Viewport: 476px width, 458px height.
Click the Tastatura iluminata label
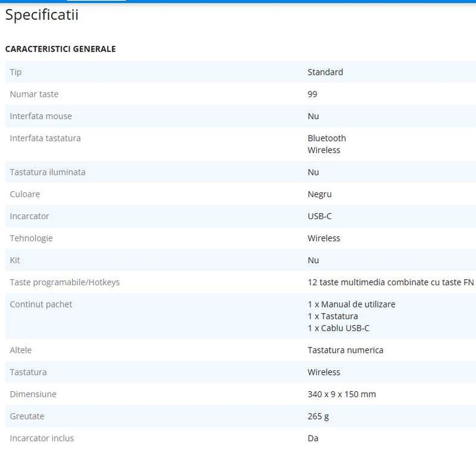47,172
